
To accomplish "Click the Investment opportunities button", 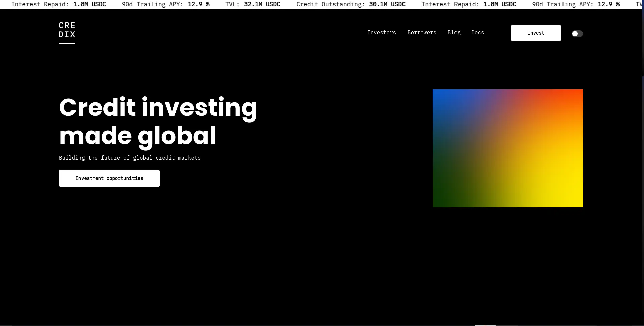I will [109, 178].
